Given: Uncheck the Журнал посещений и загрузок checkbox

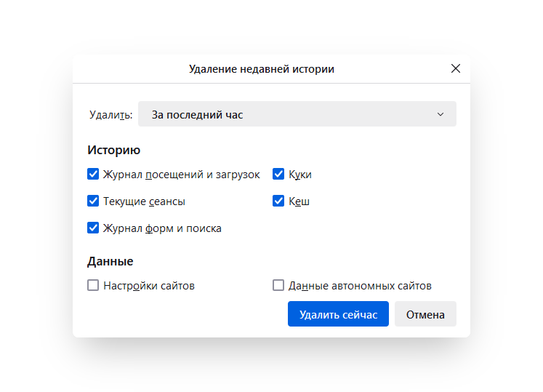Looking at the screenshot, I should tap(93, 174).
